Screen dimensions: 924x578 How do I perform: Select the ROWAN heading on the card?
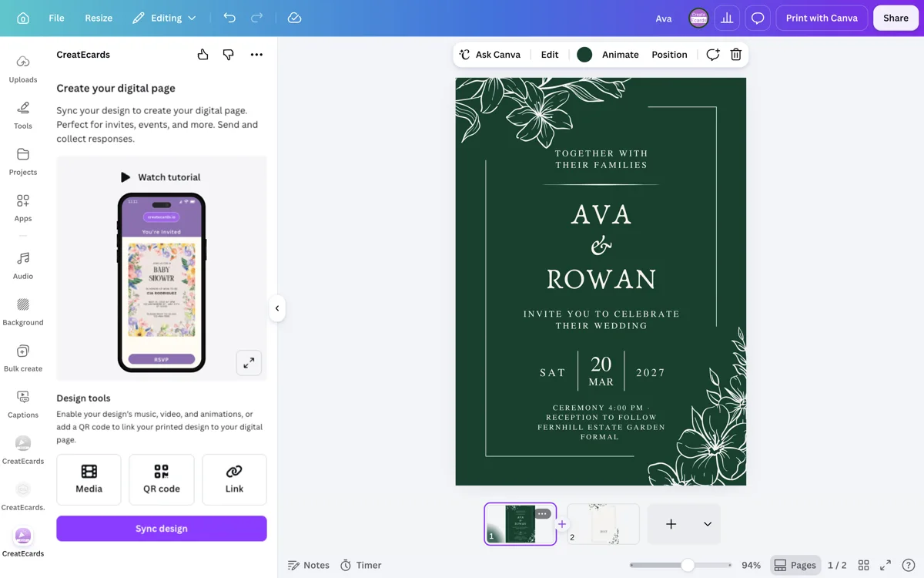pos(601,279)
